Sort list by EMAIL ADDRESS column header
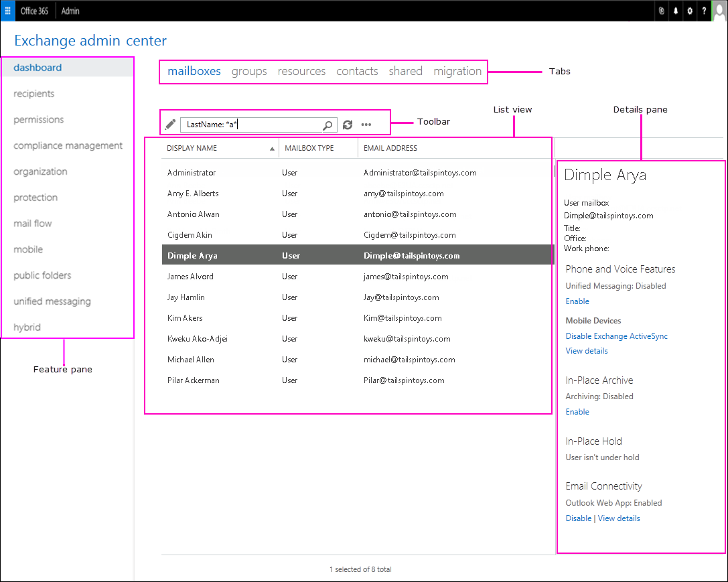Screen dimensions: 728x582 click(390, 148)
